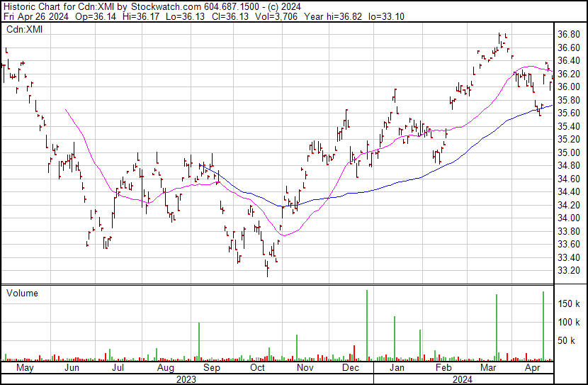The height and width of the screenshot is (385, 588).
Task: Select the Mar month label
Action: [488, 367]
